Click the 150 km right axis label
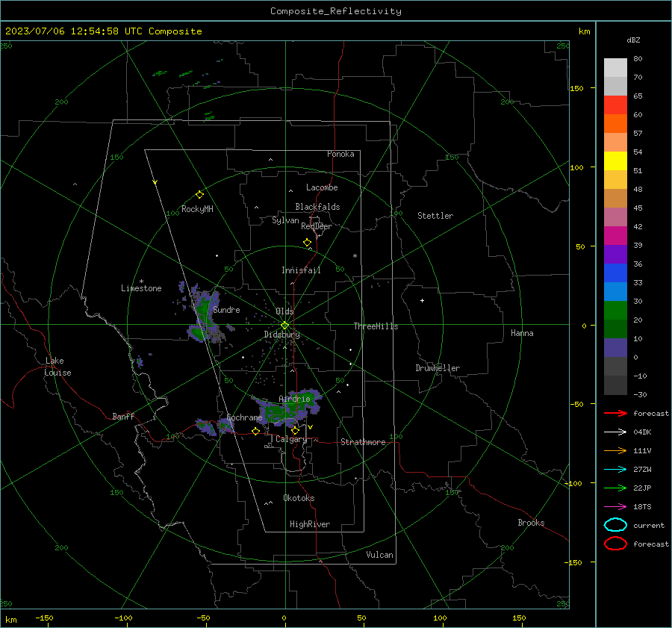Image resolution: width=672 pixels, height=628 pixels. click(576, 88)
